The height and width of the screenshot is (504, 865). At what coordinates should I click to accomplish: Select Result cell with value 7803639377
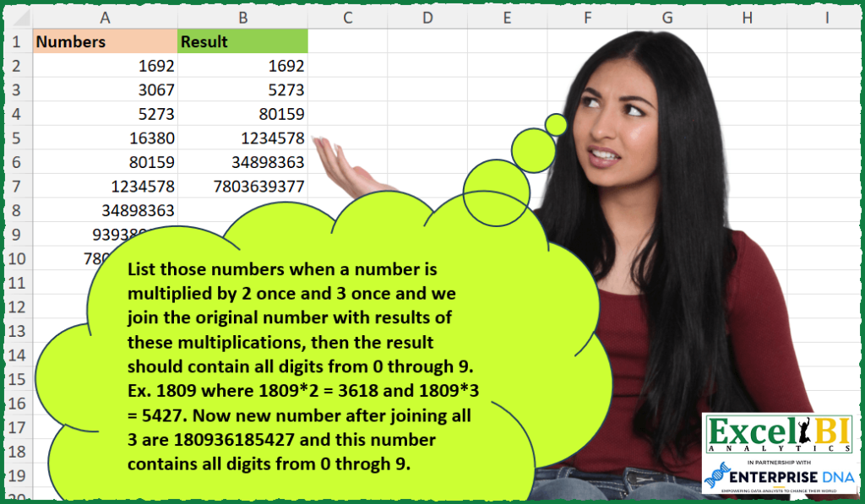(242, 187)
